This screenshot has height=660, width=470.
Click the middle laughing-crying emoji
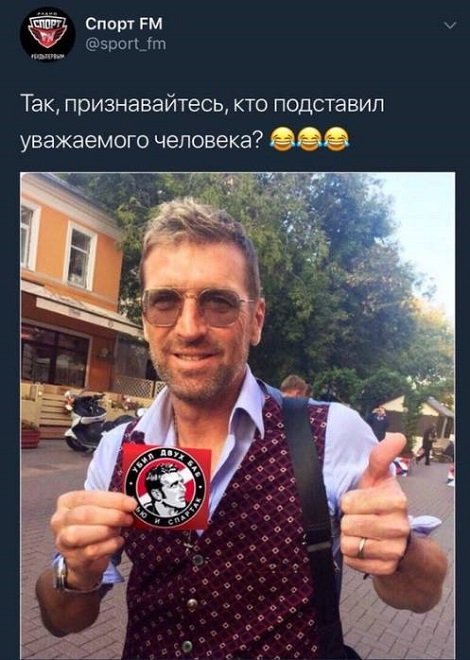(308, 140)
